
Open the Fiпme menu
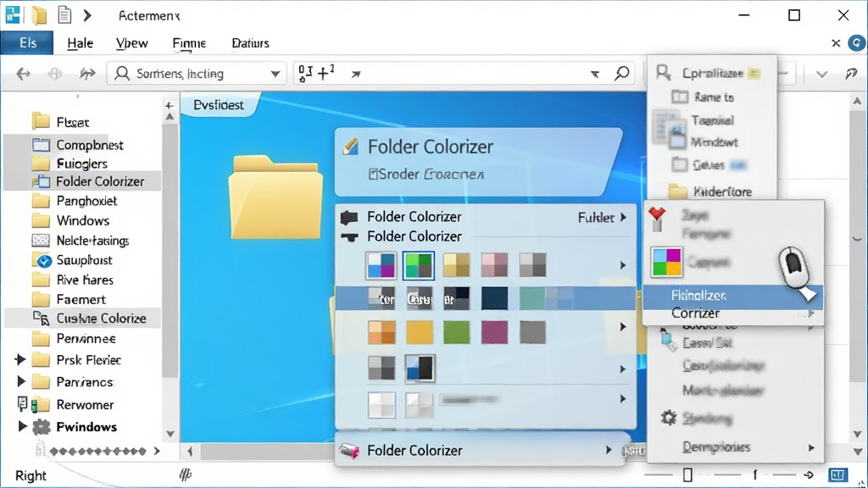pos(189,43)
